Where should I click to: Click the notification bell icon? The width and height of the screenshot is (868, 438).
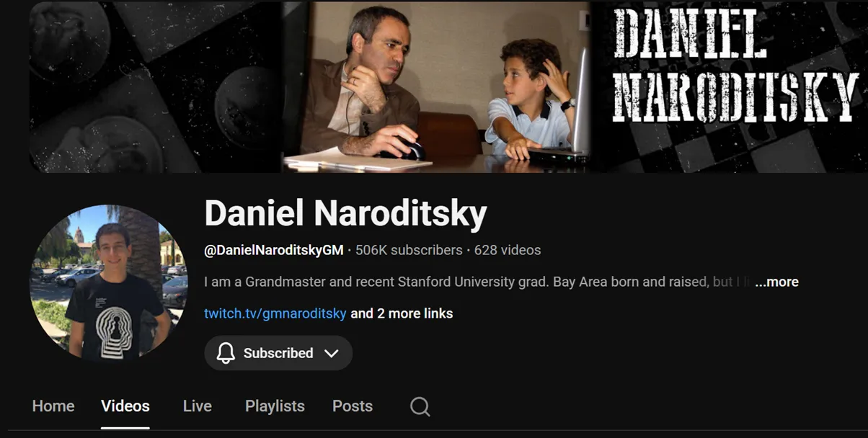click(x=226, y=353)
